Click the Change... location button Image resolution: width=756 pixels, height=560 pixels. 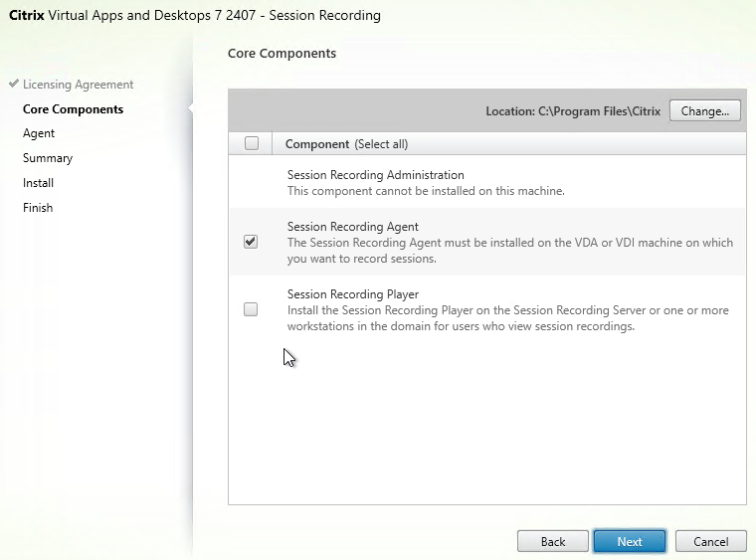tap(704, 111)
